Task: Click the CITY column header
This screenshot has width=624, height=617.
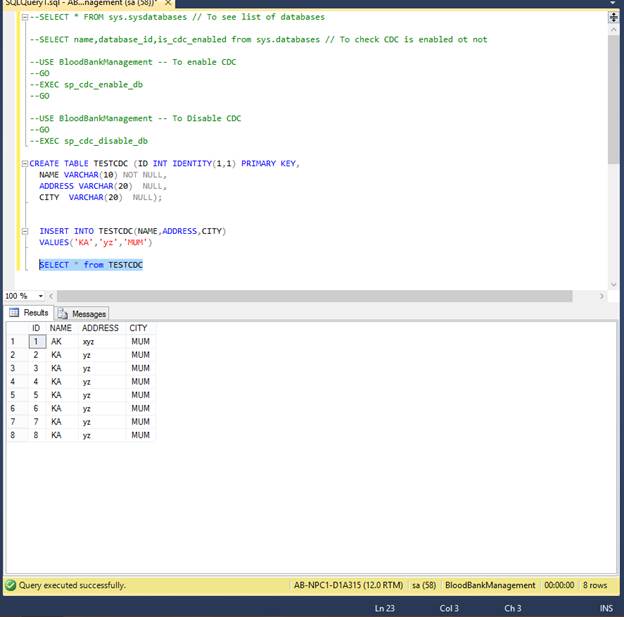Action: coord(138,328)
